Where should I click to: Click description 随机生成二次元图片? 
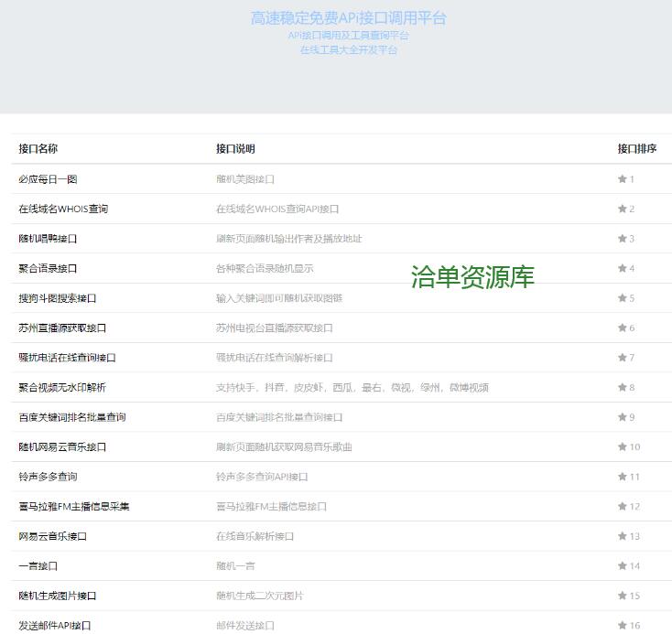point(260,596)
